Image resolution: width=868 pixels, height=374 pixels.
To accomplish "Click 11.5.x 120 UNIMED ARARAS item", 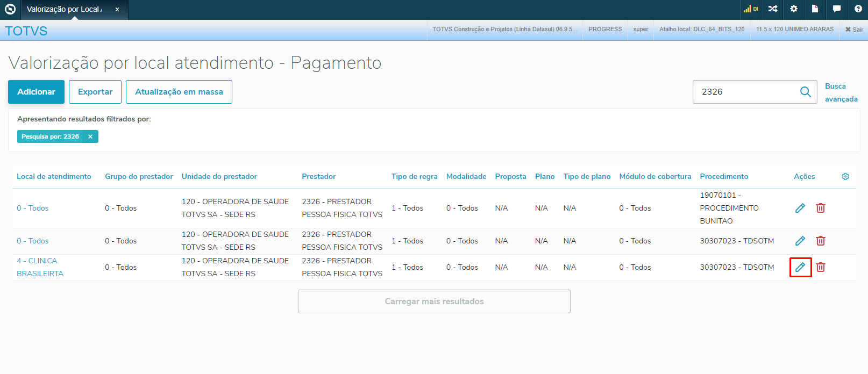I will [x=795, y=30].
